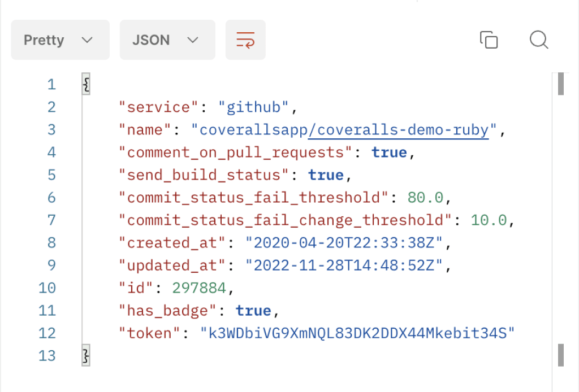Click the 80.0 value
Viewport: 579px width, 392px height.
(x=425, y=198)
